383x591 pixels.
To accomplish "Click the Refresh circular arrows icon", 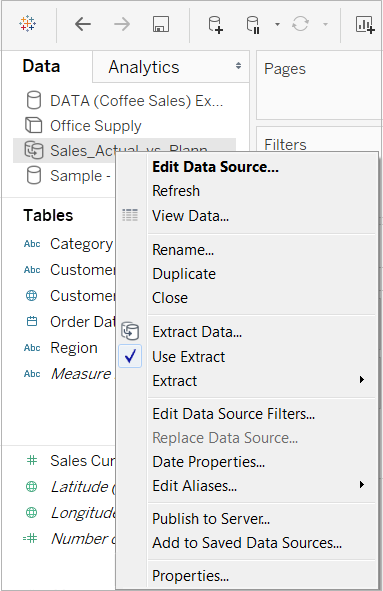I will tap(300, 24).
